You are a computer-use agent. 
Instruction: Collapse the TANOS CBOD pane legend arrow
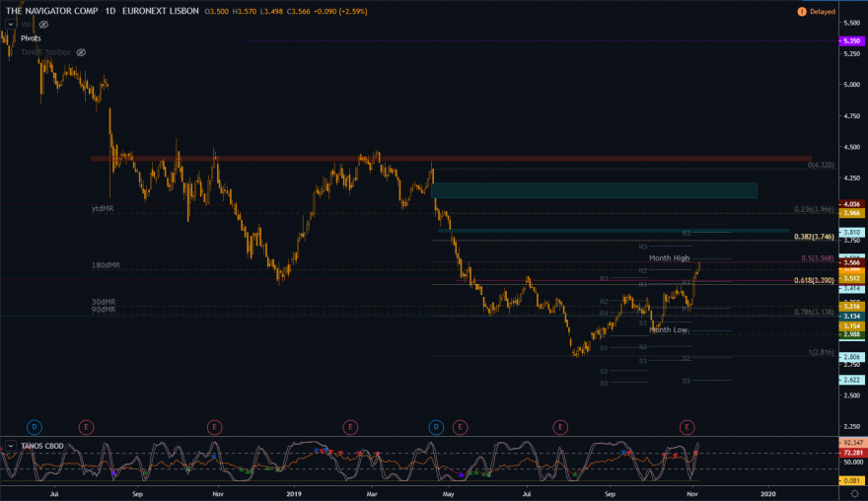click(11, 446)
